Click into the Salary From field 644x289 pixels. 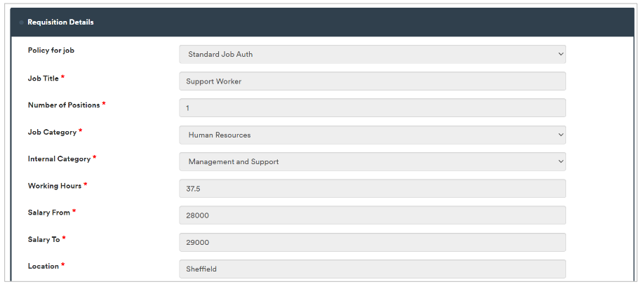(372, 215)
